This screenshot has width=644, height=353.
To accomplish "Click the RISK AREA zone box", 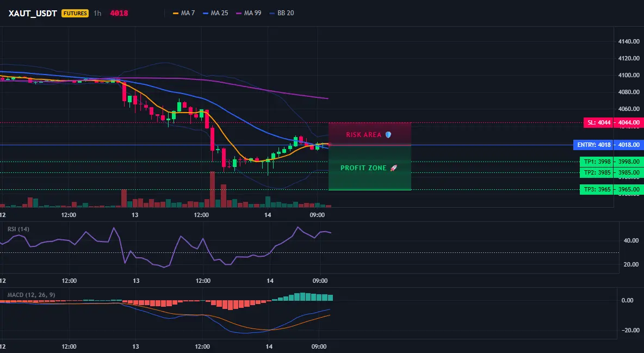I will point(370,134).
